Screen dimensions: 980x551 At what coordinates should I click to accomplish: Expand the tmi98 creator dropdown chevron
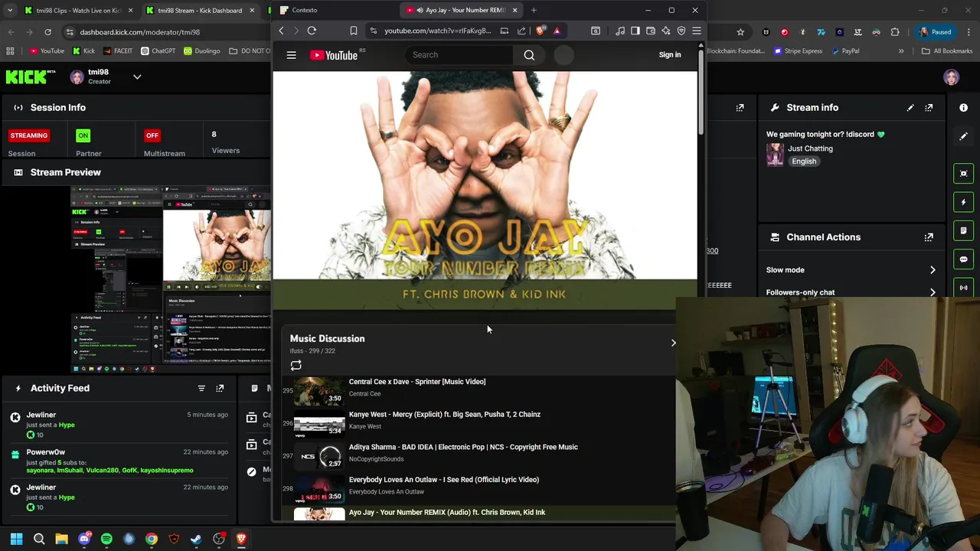pos(137,77)
